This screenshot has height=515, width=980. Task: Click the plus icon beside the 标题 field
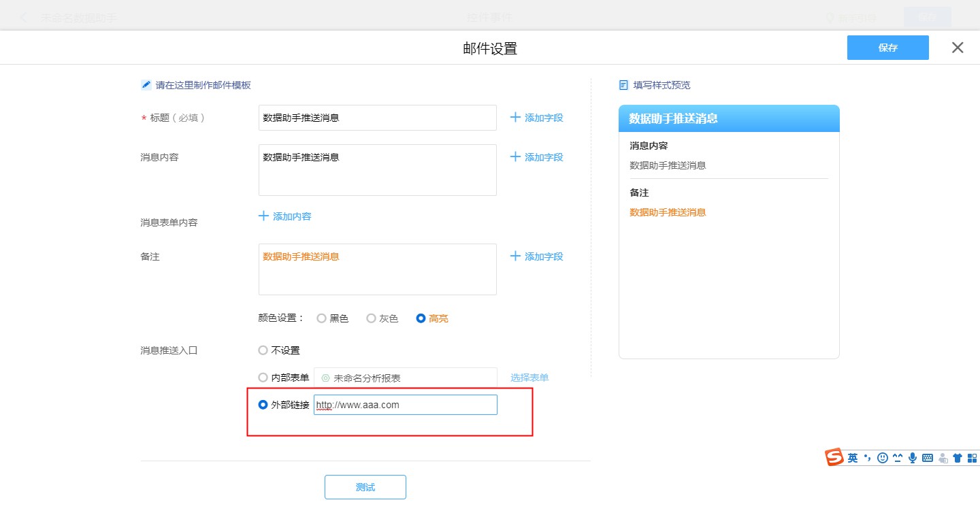[515, 118]
